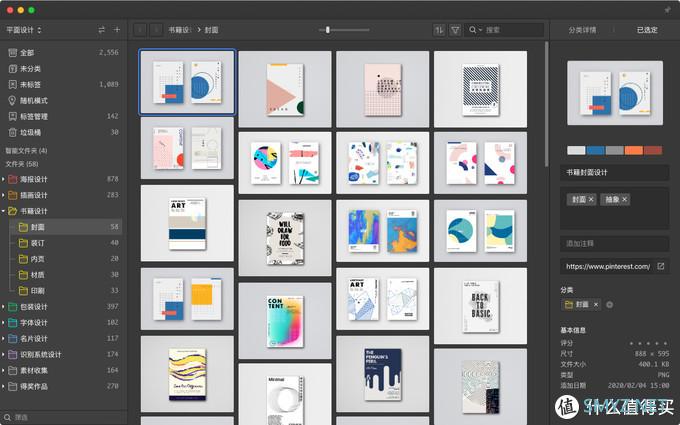Select the 内页 subfolder
This screenshot has width=680, height=425.
tap(66, 259)
